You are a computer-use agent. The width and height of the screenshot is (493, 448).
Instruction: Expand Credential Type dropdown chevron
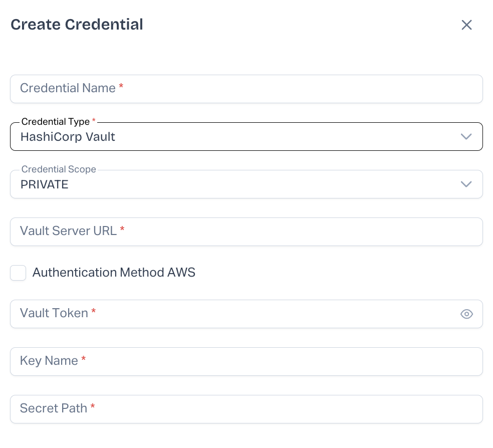pyautogui.click(x=466, y=137)
